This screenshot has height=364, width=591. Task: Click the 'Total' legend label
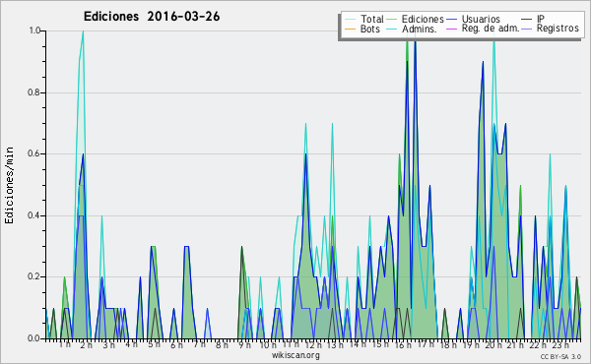click(371, 19)
